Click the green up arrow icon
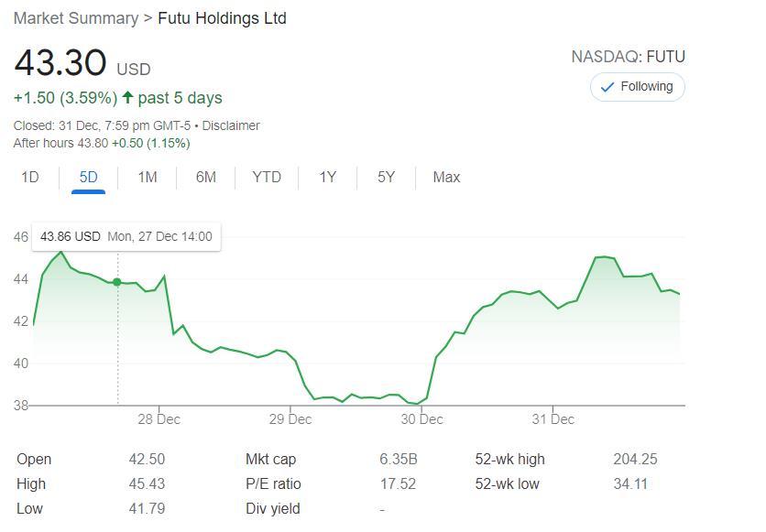This screenshot has width=766, height=532. click(x=127, y=98)
